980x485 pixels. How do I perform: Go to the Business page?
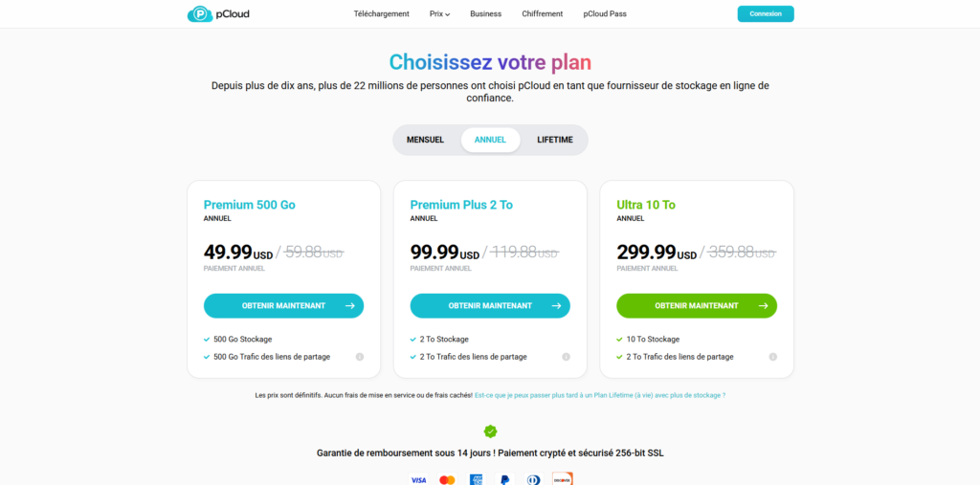(486, 14)
